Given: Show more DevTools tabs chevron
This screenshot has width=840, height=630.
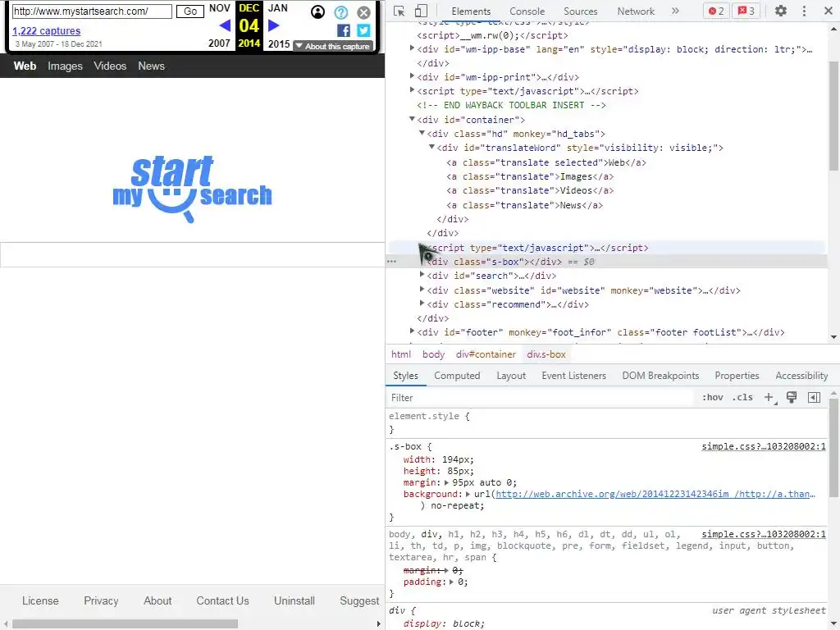Looking at the screenshot, I should [675, 11].
